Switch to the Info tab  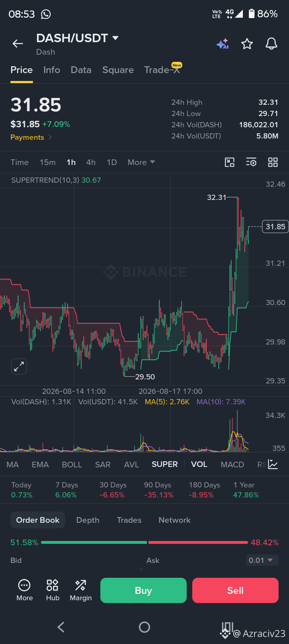tap(52, 70)
